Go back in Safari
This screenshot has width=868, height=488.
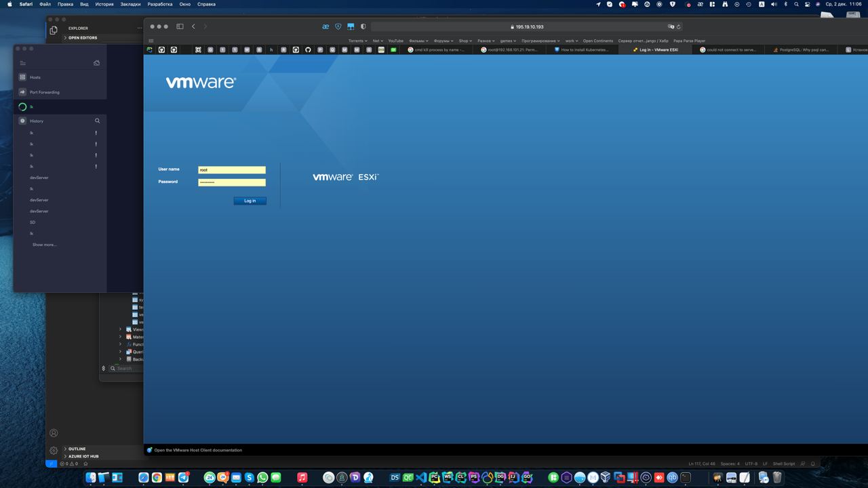(x=193, y=26)
